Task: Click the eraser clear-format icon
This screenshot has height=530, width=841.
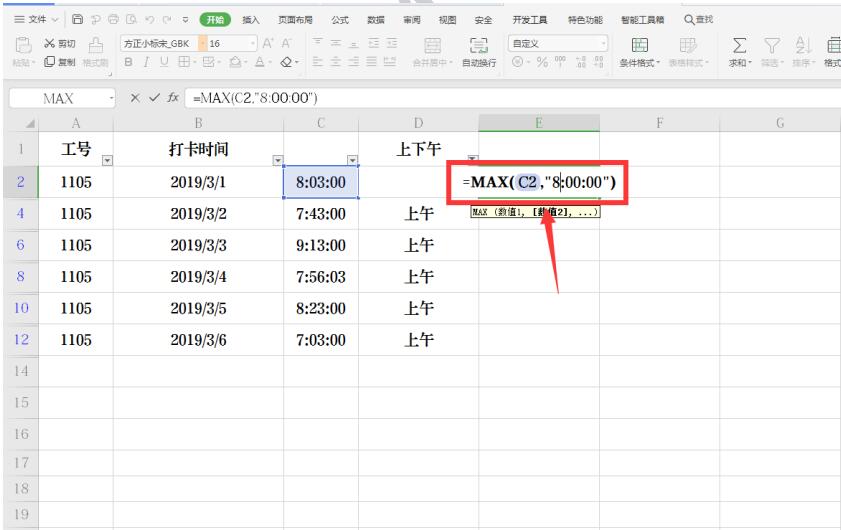Action: point(286,62)
